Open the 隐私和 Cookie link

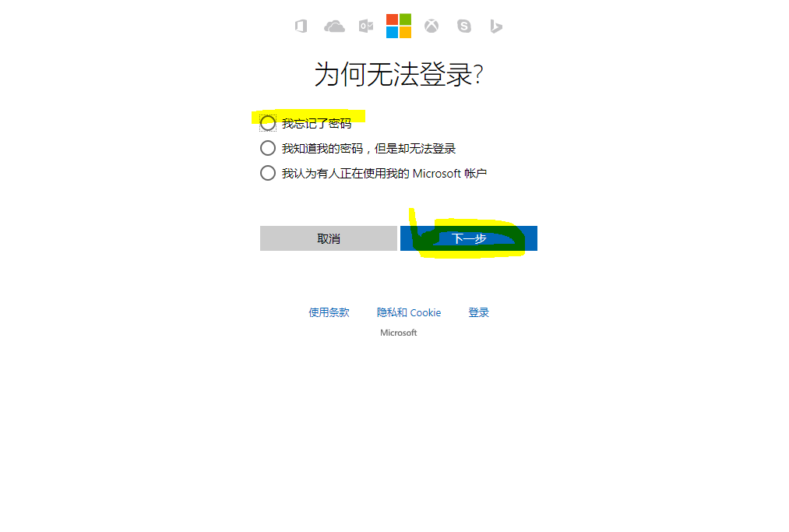(409, 312)
